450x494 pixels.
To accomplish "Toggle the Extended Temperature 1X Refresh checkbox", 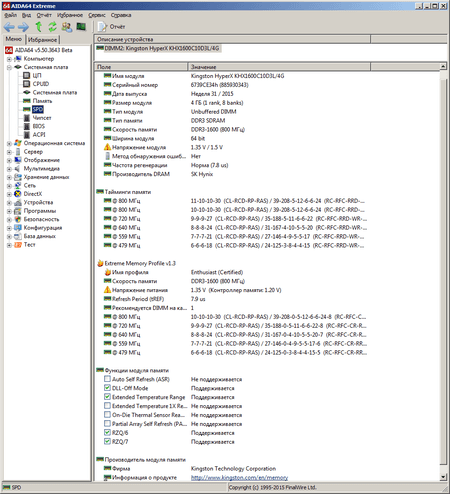I will 107,406.
